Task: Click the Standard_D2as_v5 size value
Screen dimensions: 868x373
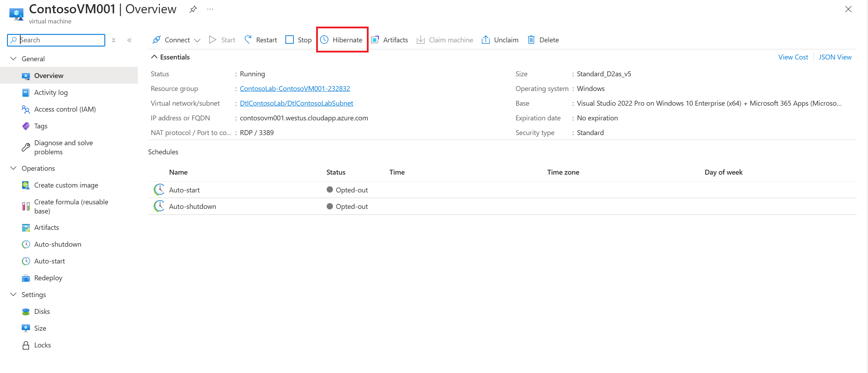Action: (x=604, y=74)
